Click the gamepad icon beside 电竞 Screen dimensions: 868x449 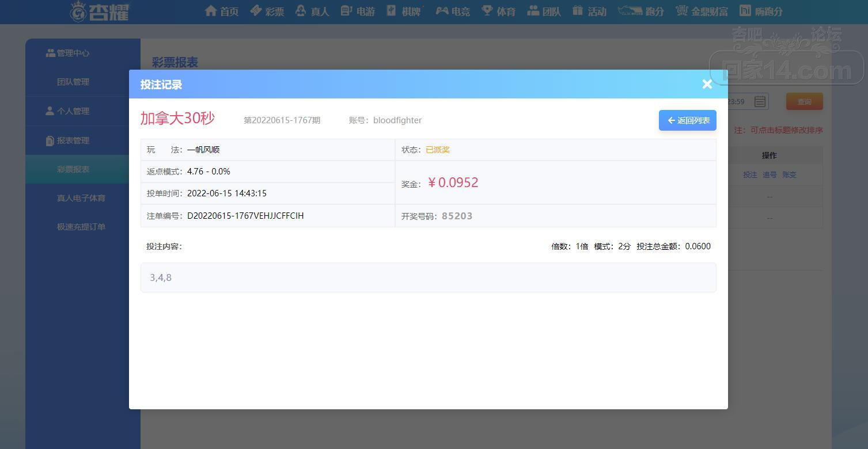(x=442, y=10)
